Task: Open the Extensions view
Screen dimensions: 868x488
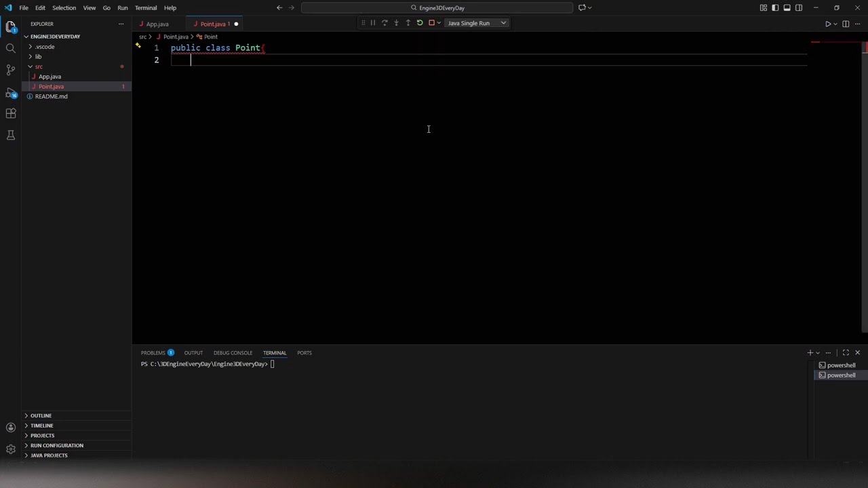Action: pos(11,113)
